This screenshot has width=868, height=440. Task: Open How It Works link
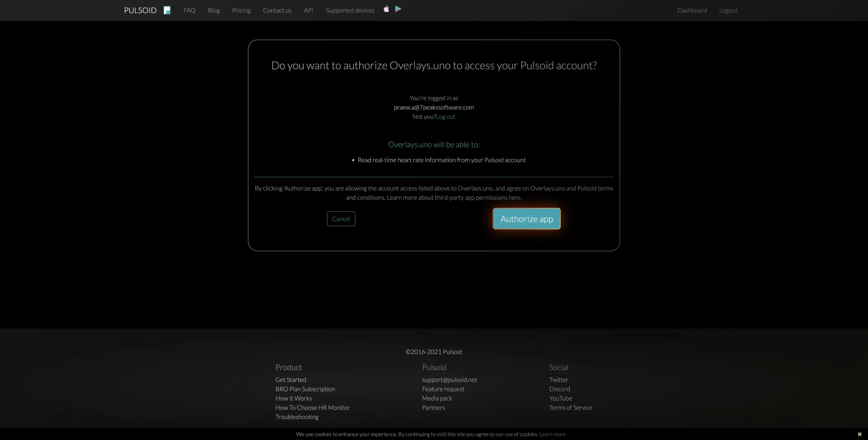(x=293, y=398)
